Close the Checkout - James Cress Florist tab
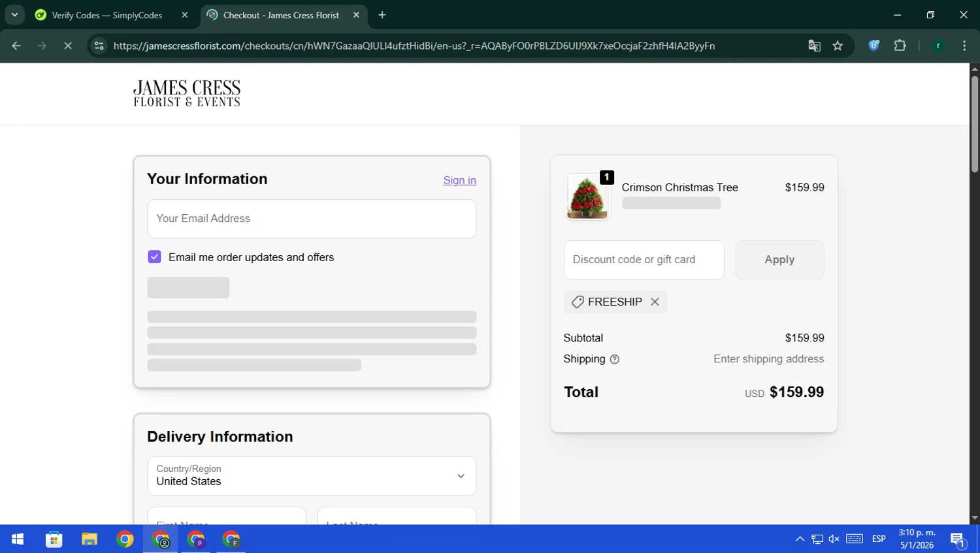Image resolution: width=980 pixels, height=553 pixels. [356, 15]
